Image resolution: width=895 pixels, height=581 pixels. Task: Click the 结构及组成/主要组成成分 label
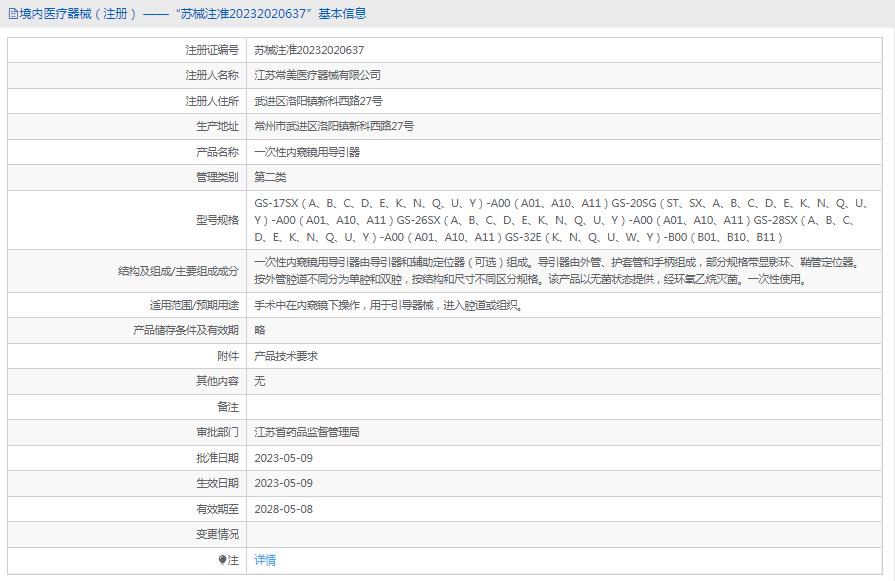(x=178, y=271)
